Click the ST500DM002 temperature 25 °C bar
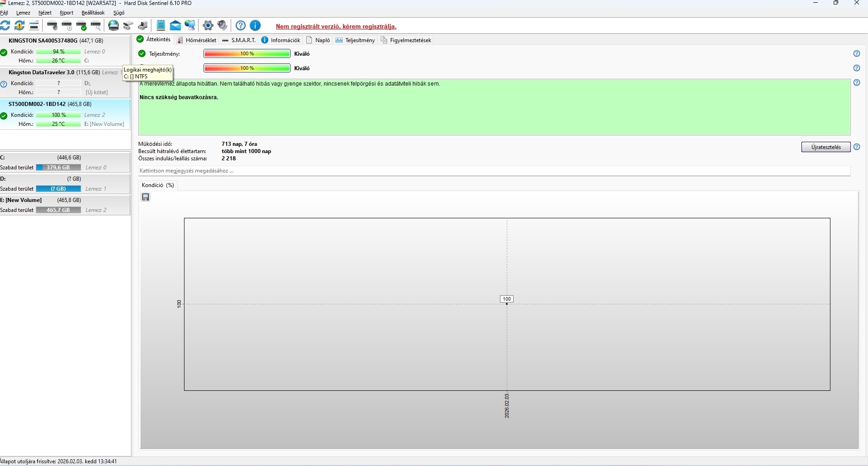 point(58,124)
